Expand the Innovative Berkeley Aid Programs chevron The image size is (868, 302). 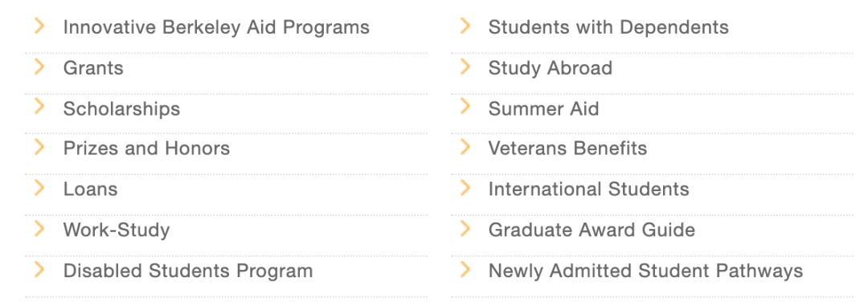click(39, 26)
